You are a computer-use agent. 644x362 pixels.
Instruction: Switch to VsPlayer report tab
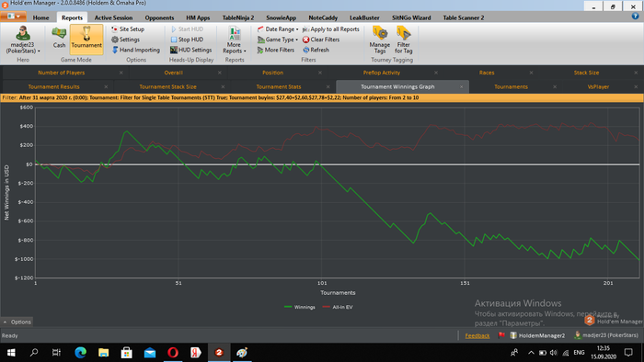pos(598,87)
